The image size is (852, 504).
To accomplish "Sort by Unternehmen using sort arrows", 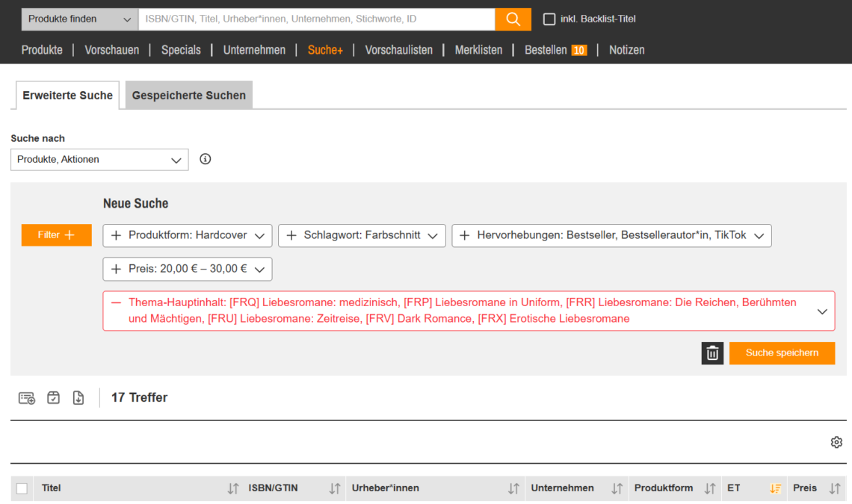I will click(x=617, y=488).
